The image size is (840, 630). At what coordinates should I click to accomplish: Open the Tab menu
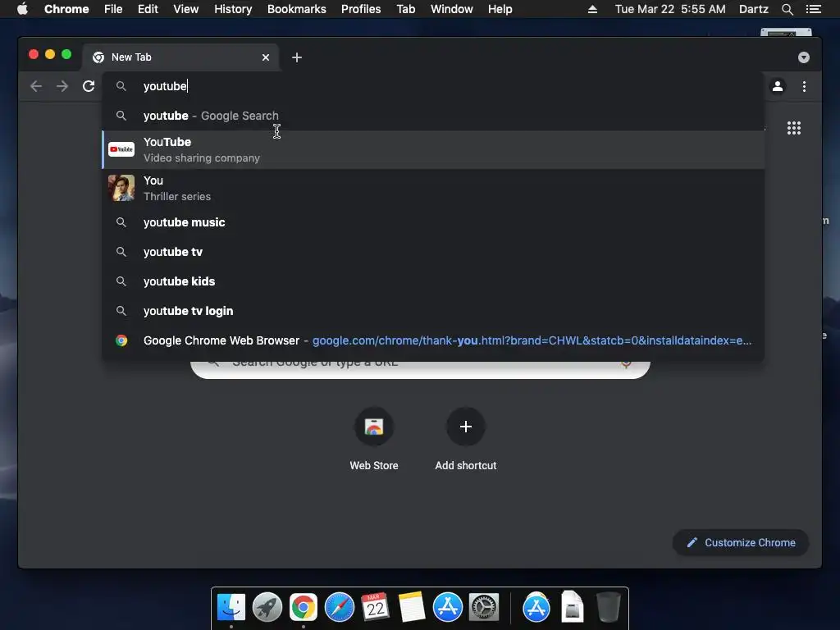[x=405, y=9]
